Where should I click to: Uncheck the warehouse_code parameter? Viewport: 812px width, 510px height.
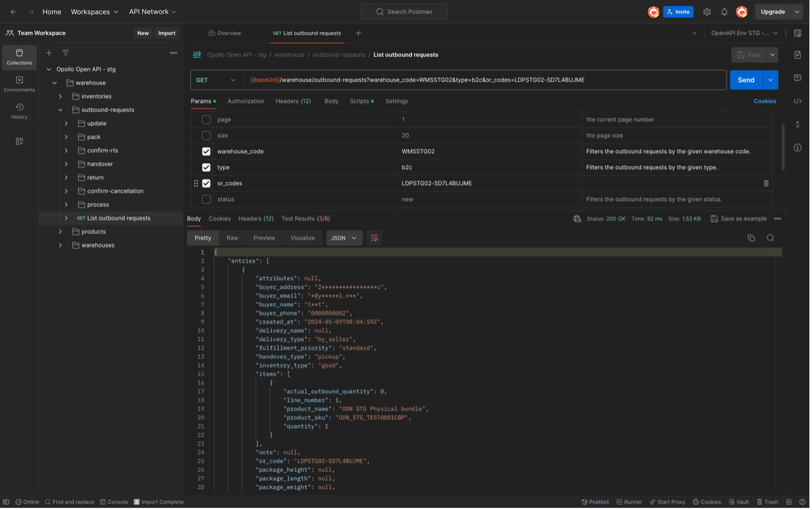click(207, 152)
